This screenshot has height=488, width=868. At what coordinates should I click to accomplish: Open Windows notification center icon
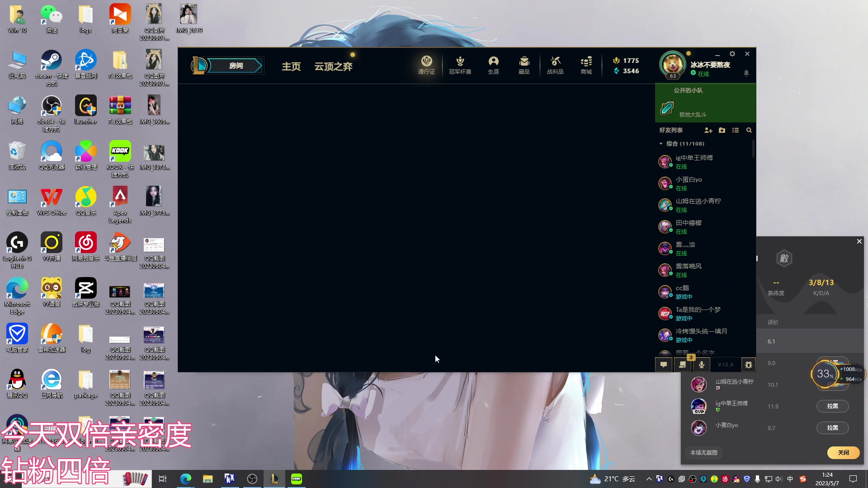point(853,479)
